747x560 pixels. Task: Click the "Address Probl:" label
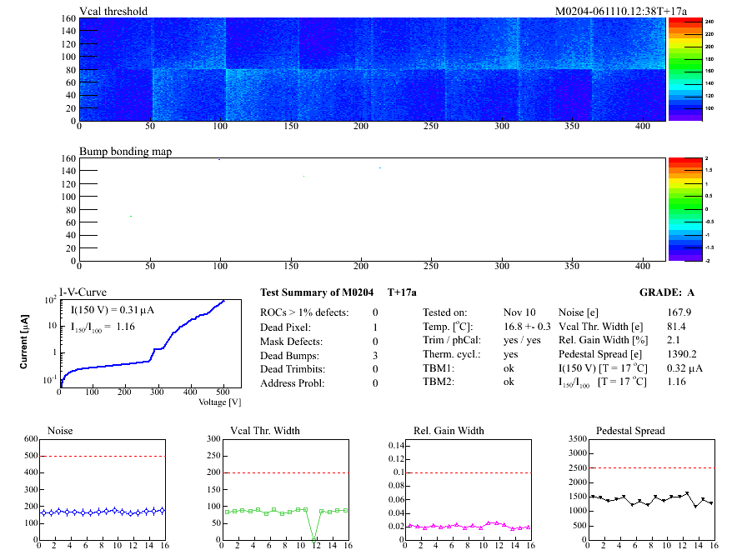[x=292, y=383]
